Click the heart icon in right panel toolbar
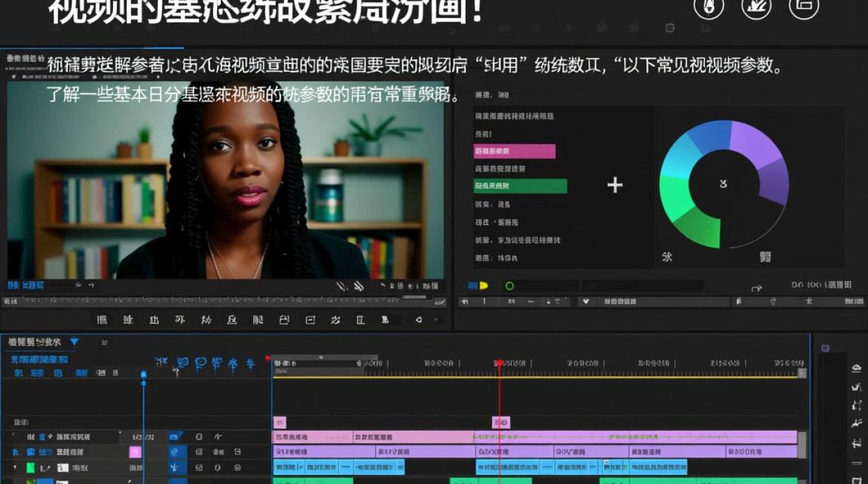This screenshot has width=868, height=484. pyautogui.click(x=586, y=301)
